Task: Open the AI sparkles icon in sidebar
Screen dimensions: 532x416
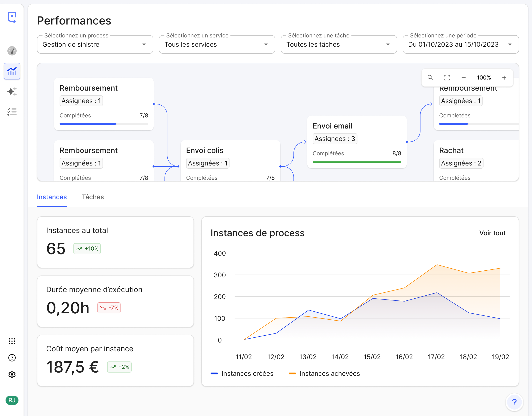Action: coord(12,92)
